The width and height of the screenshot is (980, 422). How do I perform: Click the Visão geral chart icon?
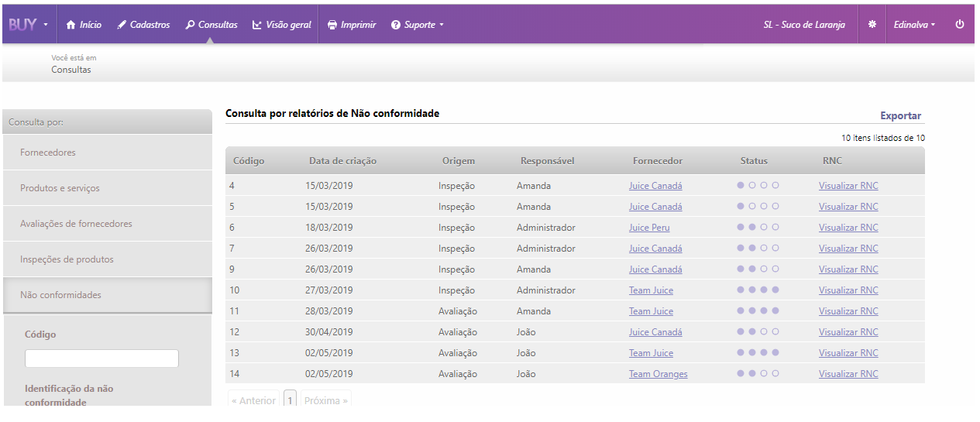pos(257,25)
